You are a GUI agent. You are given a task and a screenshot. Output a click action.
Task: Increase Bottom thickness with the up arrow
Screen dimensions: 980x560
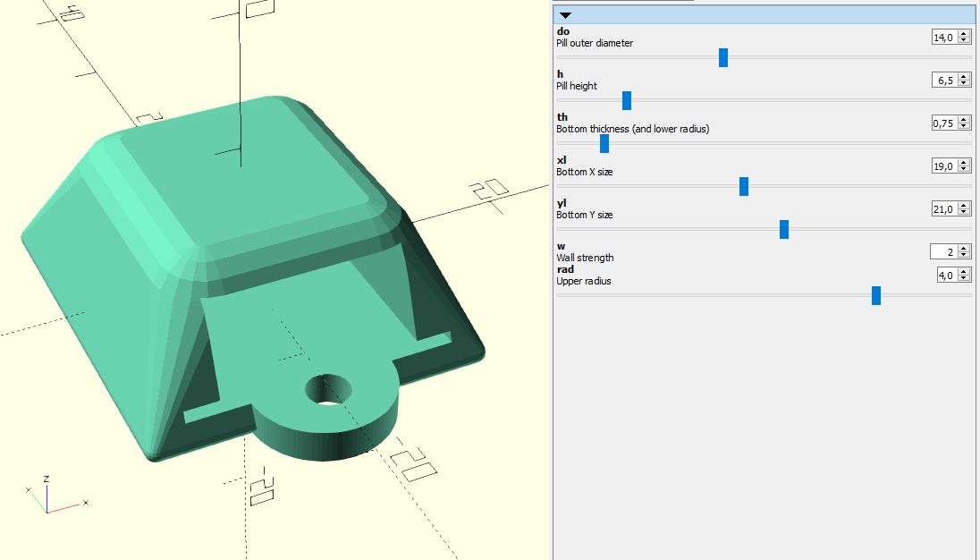(x=964, y=120)
